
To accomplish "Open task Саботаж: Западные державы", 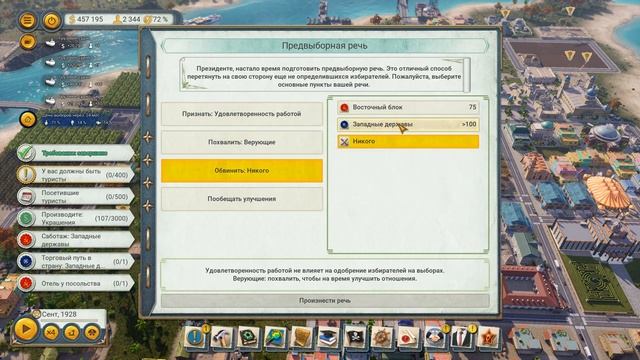I will 76,240.
